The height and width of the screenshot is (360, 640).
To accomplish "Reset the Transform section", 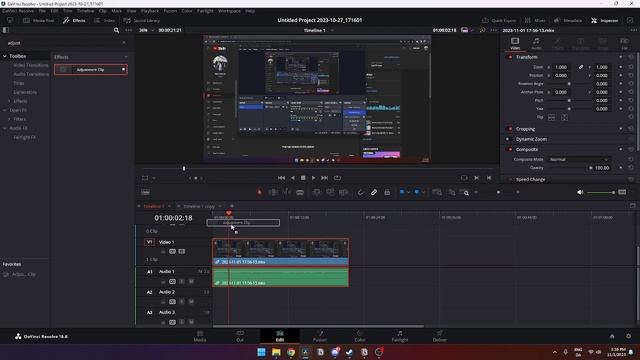I will (631, 57).
